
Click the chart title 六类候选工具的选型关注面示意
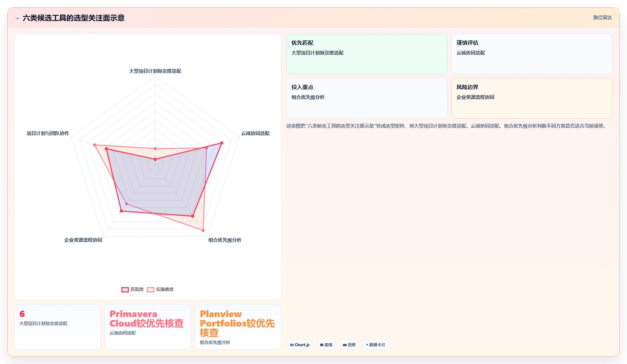tap(74, 18)
